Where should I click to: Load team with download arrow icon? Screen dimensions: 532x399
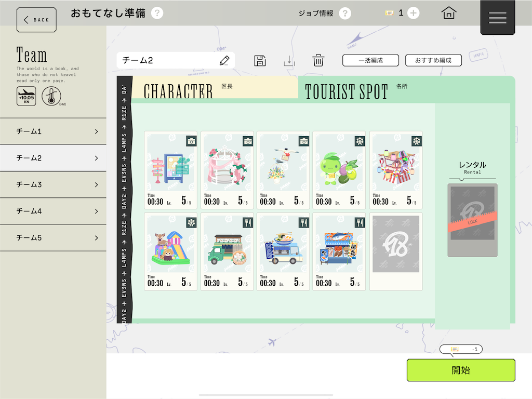pyautogui.click(x=289, y=61)
